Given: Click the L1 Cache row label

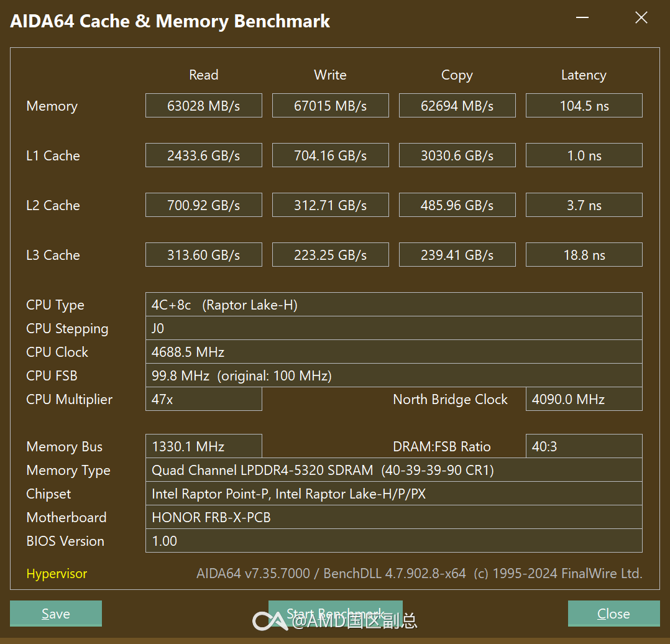Looking at the screenshot, I should click(53, 155).
